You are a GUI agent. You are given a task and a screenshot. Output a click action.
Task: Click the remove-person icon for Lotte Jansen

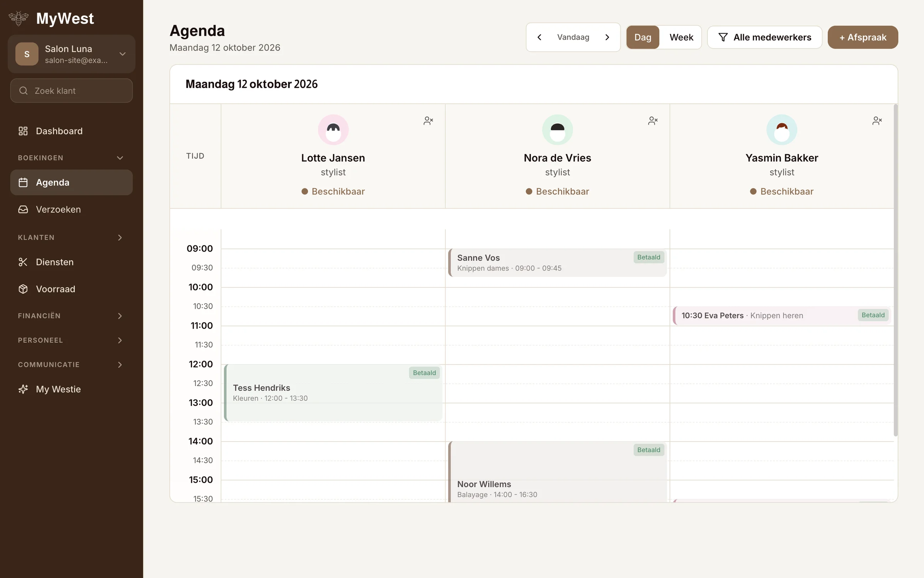[428, 121]
